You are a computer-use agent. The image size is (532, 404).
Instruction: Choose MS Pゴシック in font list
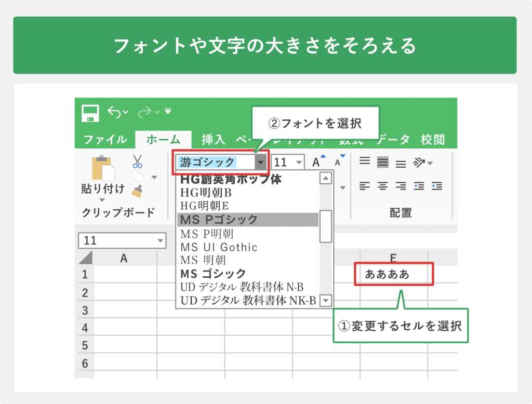(x=248, y=220)
